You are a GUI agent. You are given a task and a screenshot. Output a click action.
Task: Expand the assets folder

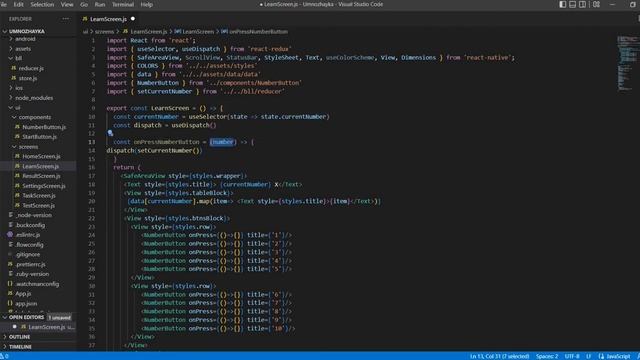click(38, 49)
